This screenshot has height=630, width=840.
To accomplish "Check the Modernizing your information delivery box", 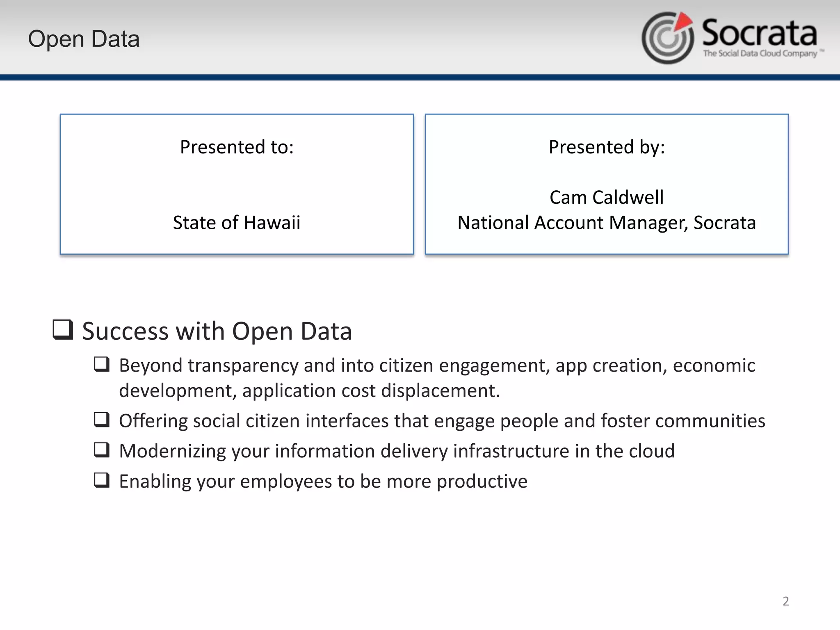I will 102,450.
